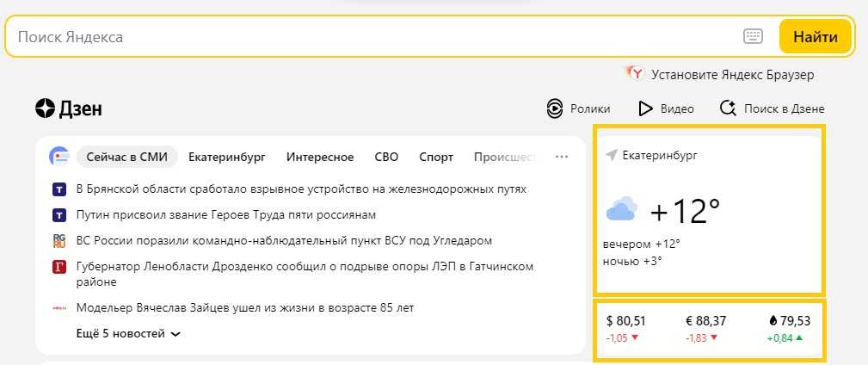
Task: Switch to the Спорт news tab
Action: (436, 157)
